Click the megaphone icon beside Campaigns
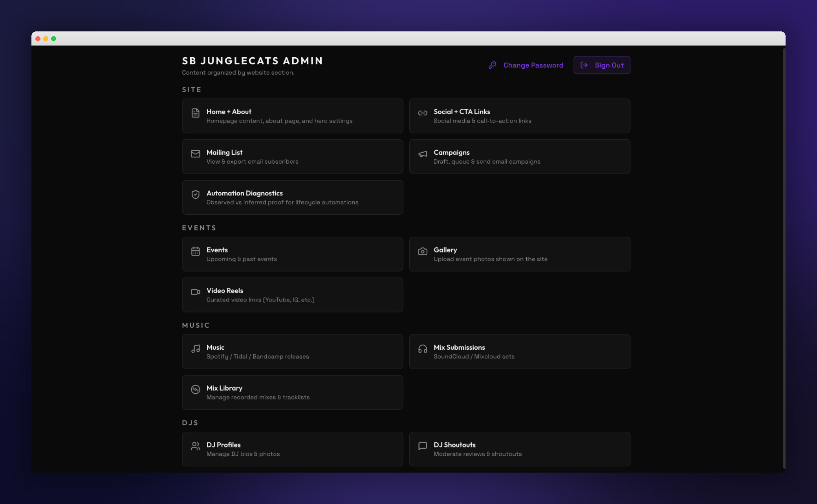The width and height of the screenshot is (817, 504). tap(422, 154)
